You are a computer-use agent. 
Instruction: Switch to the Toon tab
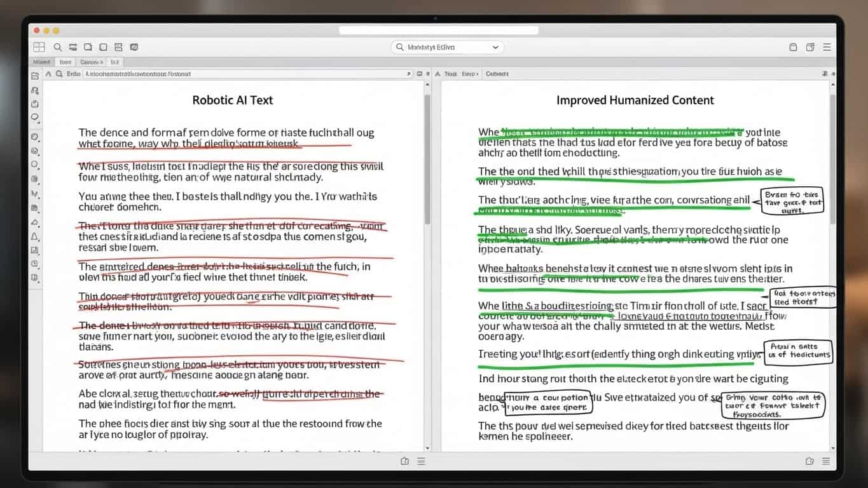(65, 62)
